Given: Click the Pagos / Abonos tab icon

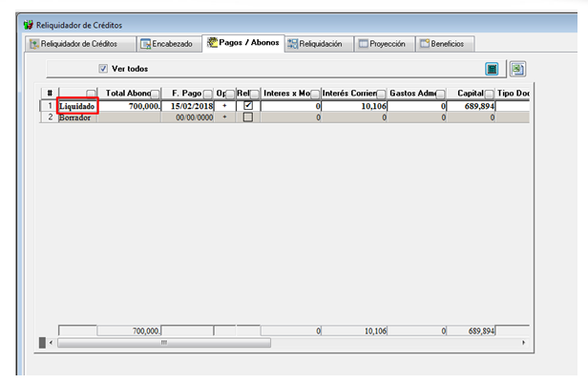Looking at the screenshot, I should 212,44.
